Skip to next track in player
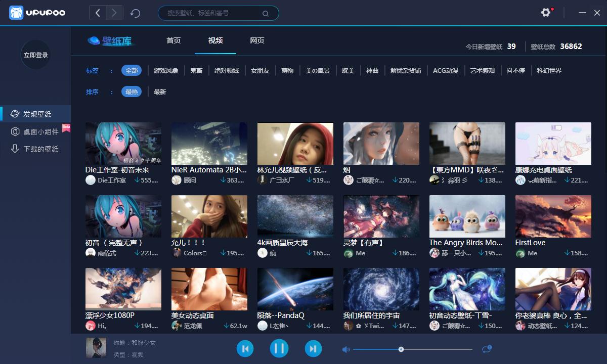The image size is (607, 364). tap(313, 348)
